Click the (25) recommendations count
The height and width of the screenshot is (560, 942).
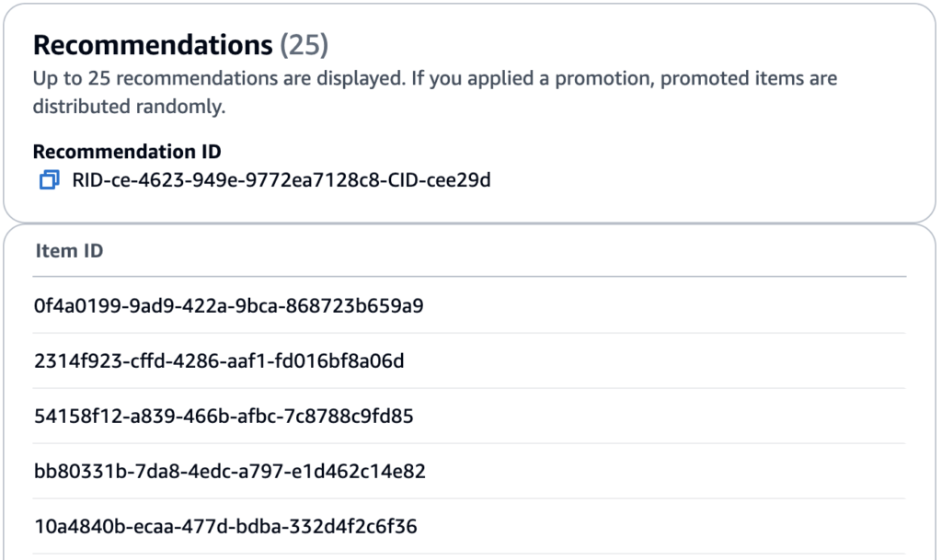tap(304, 44)
